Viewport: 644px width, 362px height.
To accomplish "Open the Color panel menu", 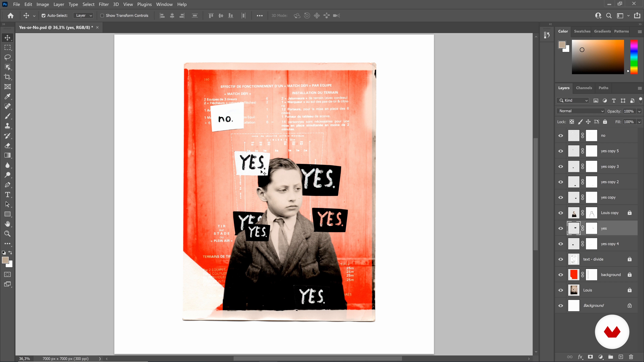I will (x=640, y=32).
